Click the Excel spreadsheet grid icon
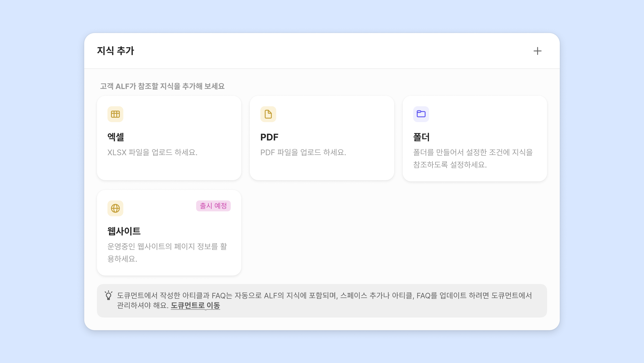 [x=115, y=114]
